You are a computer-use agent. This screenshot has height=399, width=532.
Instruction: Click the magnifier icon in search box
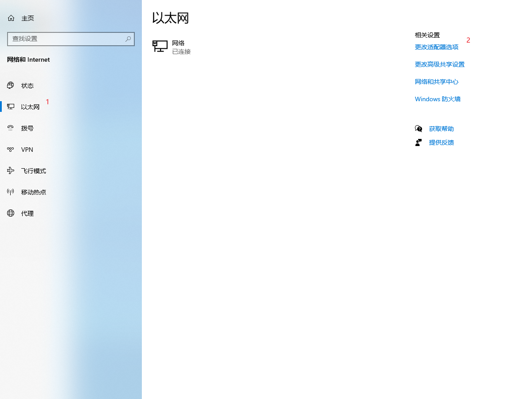[128, 39]
